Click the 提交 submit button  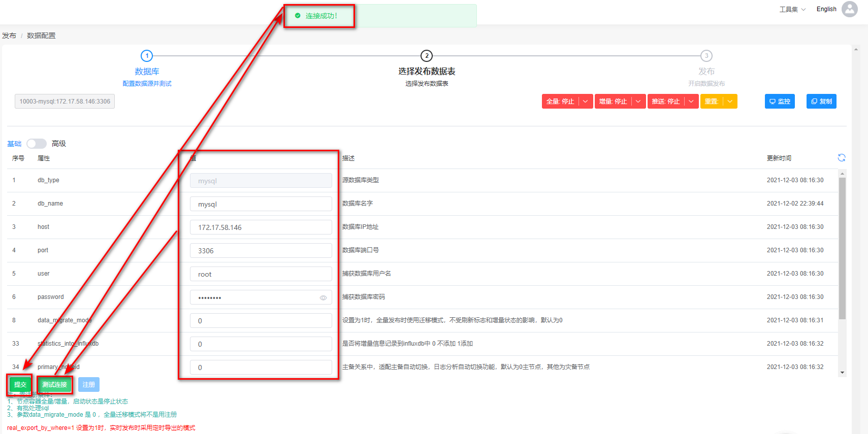[20, 385]
